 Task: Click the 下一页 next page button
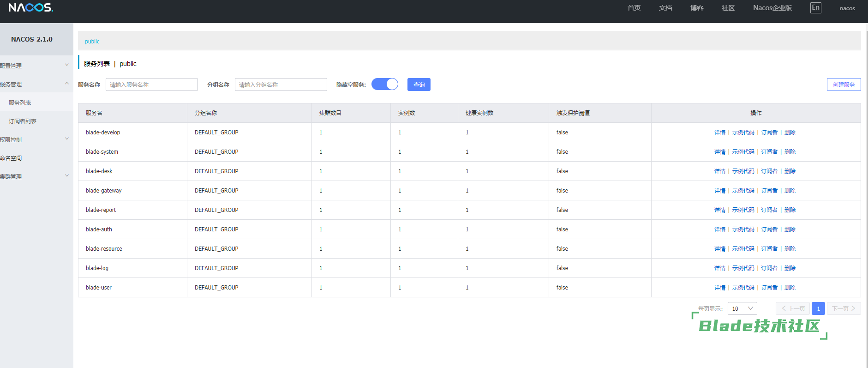pos(844,308)
